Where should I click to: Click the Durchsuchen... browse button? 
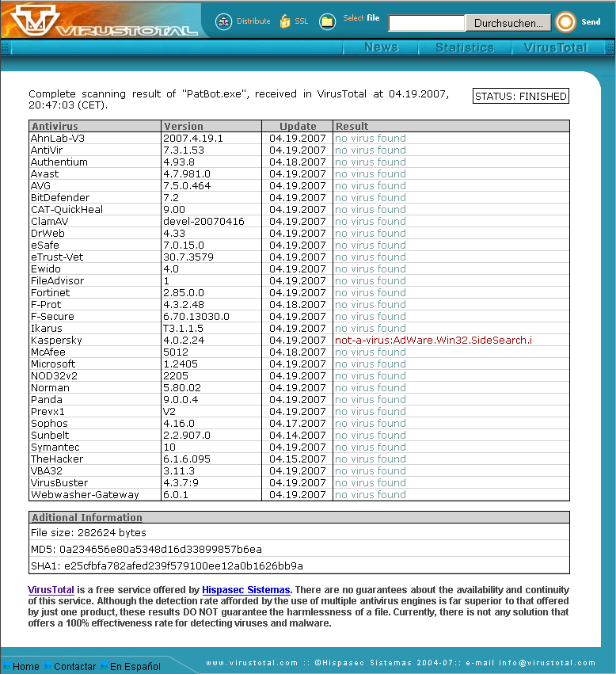(x=508, y=23)
